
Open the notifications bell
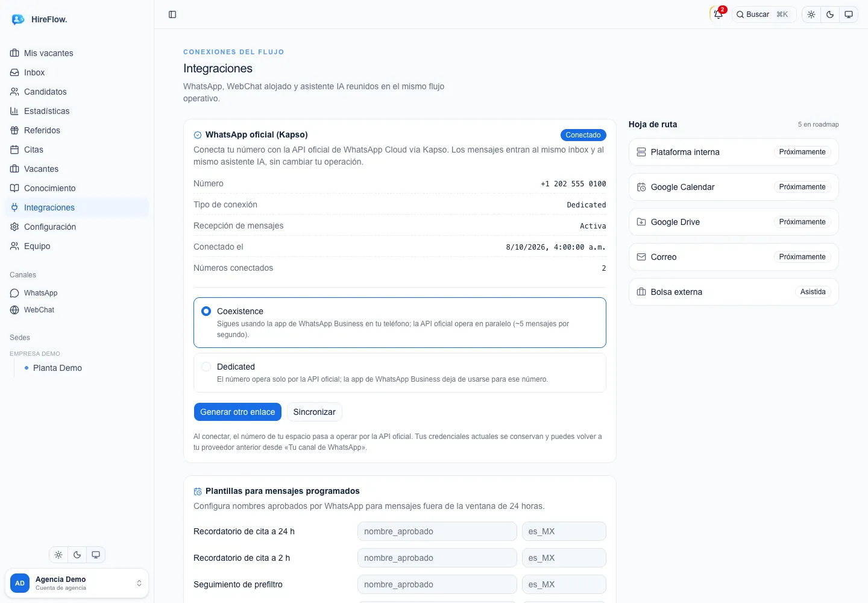pos(718,14)
